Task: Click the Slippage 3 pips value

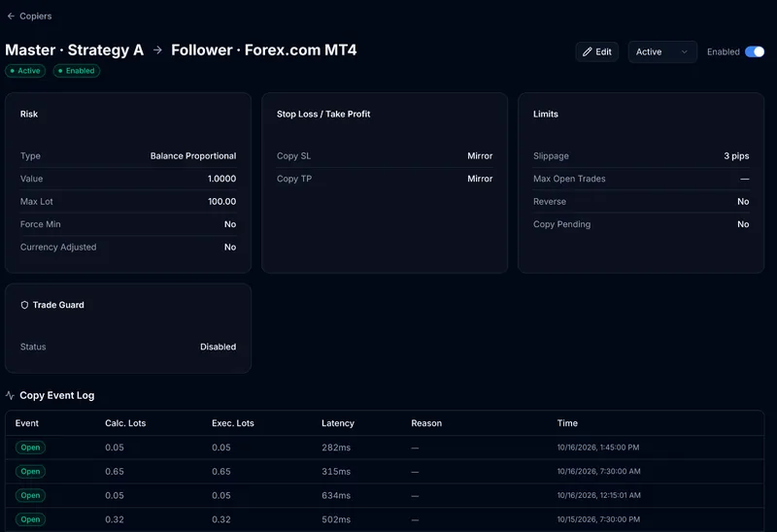Action: tap(736, 155)
